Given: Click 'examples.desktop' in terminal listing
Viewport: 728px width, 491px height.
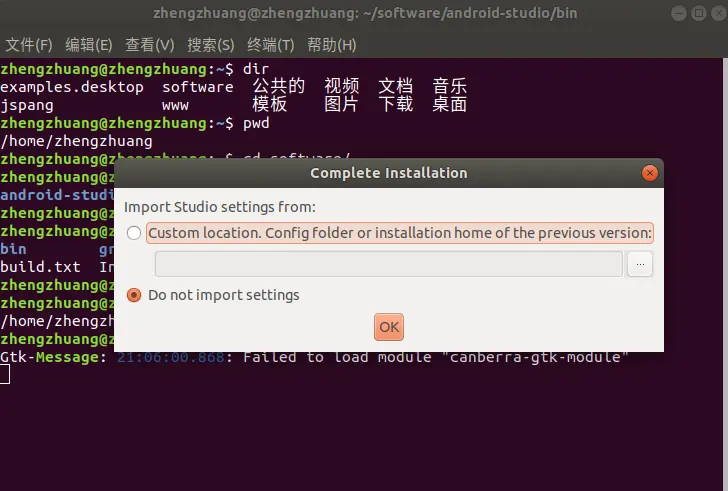Looking at the screenshot, I should 72,87.
